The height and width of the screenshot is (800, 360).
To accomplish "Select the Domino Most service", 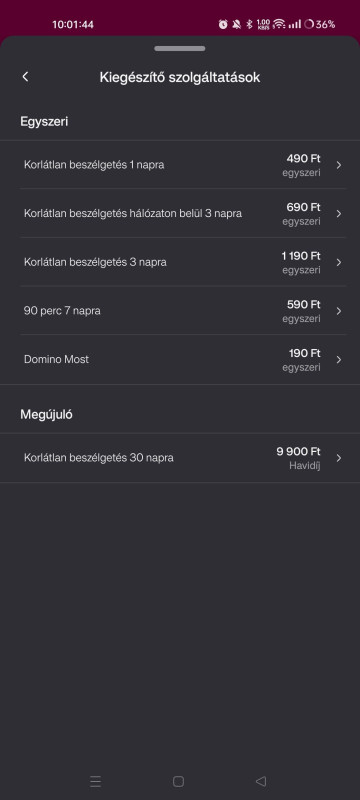I will click(180, 359).
